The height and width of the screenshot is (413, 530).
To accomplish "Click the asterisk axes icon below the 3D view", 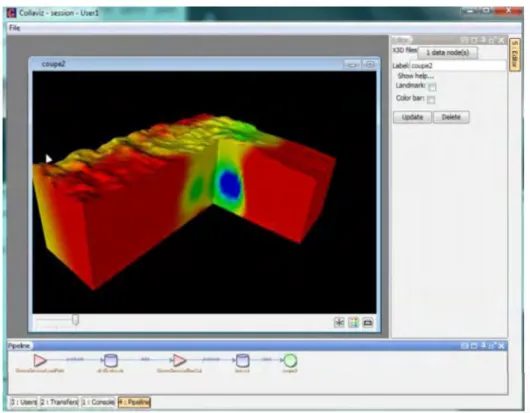I will tap(339, 322).
